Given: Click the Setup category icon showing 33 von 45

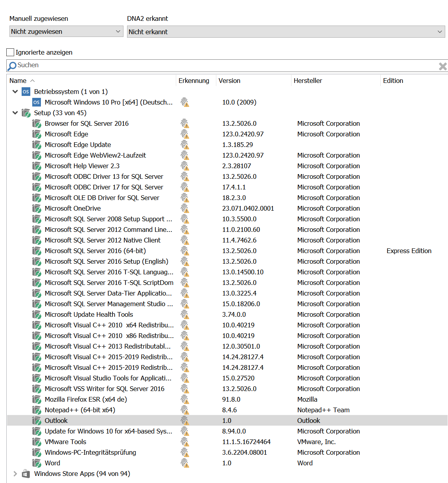Looking at the screenshot, I should tap(26, 113).
